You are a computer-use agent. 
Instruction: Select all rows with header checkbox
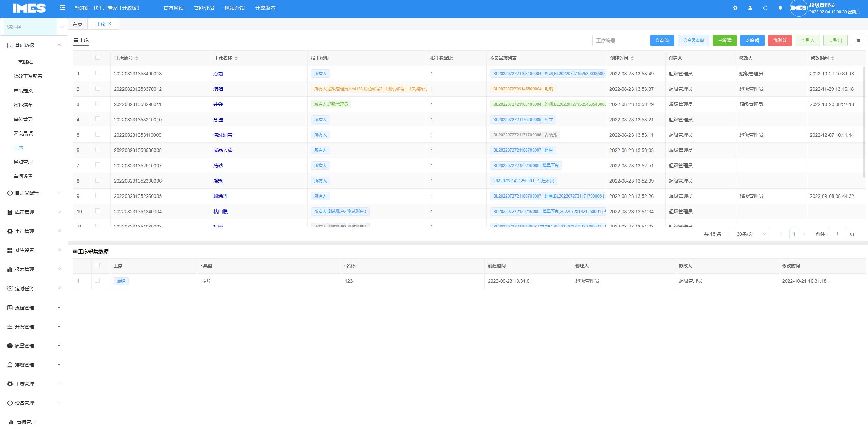pos(98,57)
